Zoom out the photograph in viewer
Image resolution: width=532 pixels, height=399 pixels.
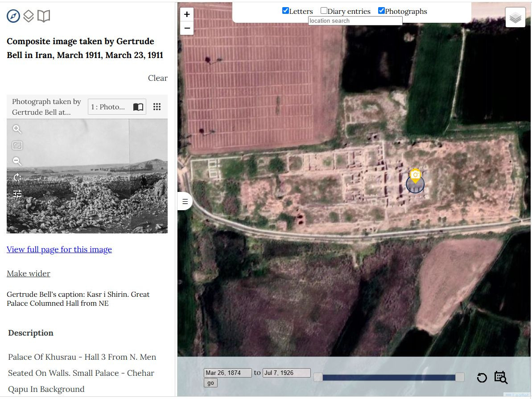point(17,161)
